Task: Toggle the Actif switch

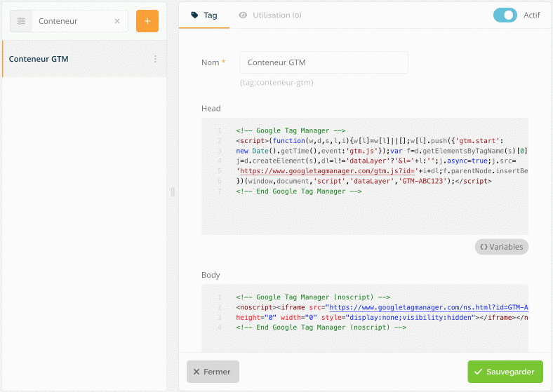Action: tap(505, 15)
